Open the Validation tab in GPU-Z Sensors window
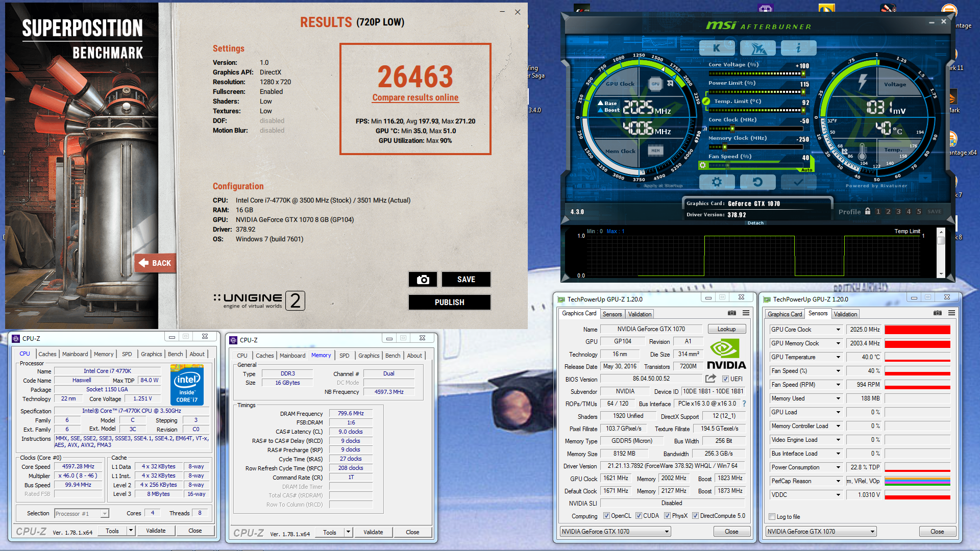 (845, 314)
